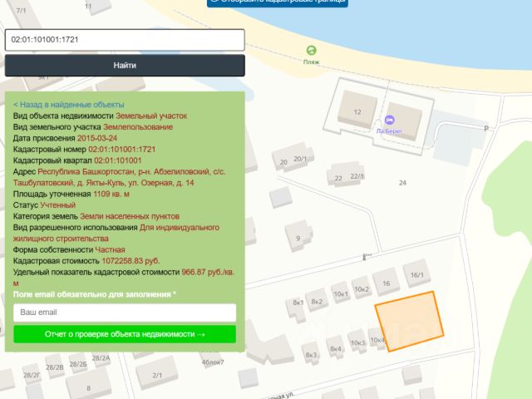Toggle Отобразить кадастровые границы at top
This screenshot has width=532, height=399.
[x=278, y=2]
